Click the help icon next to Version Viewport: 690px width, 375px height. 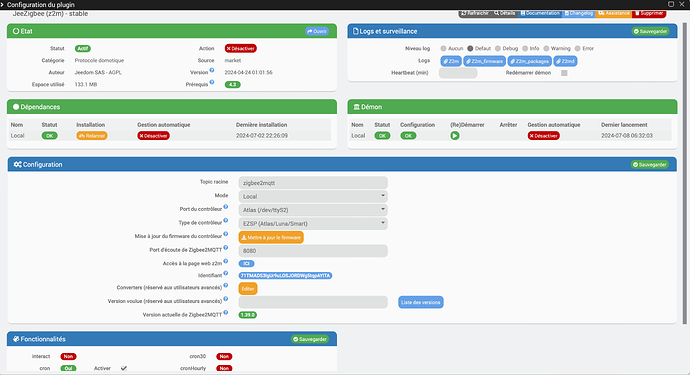click(212, 70)
